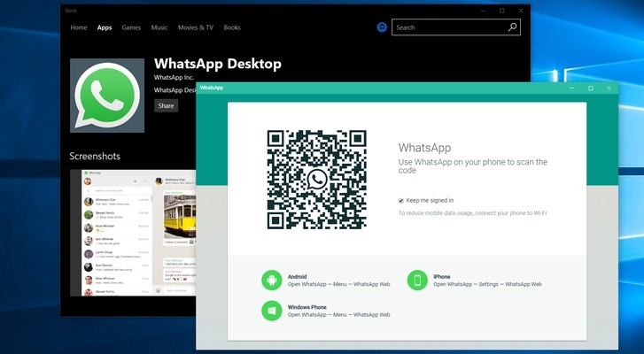Screen dimensions: 644x354
Task: Minimize the WhatsApp window
Action: 571,88
